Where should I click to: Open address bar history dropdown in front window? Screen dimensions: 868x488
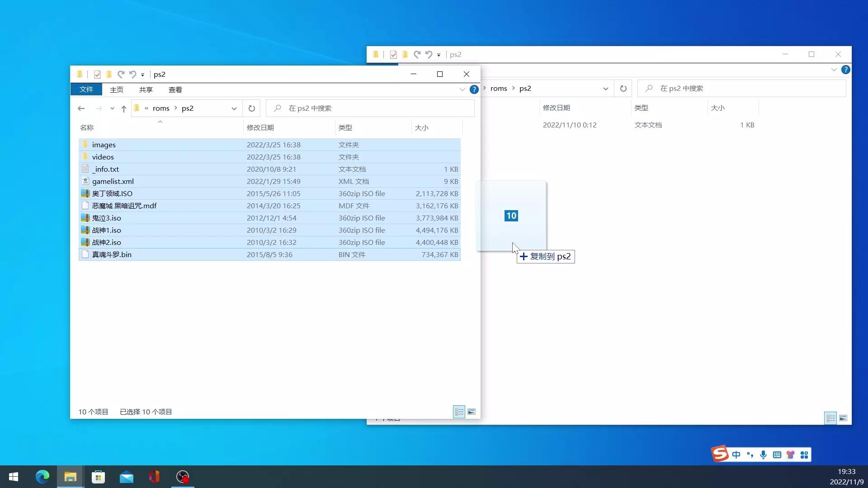pyautogui.click(x=234, y=108)
